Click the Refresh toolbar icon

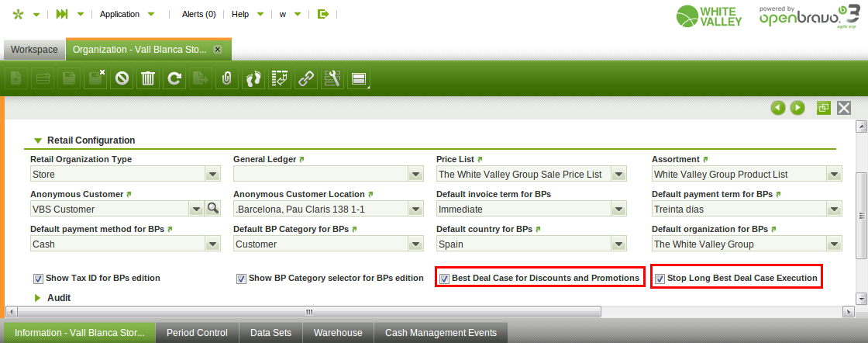(174, 78)
